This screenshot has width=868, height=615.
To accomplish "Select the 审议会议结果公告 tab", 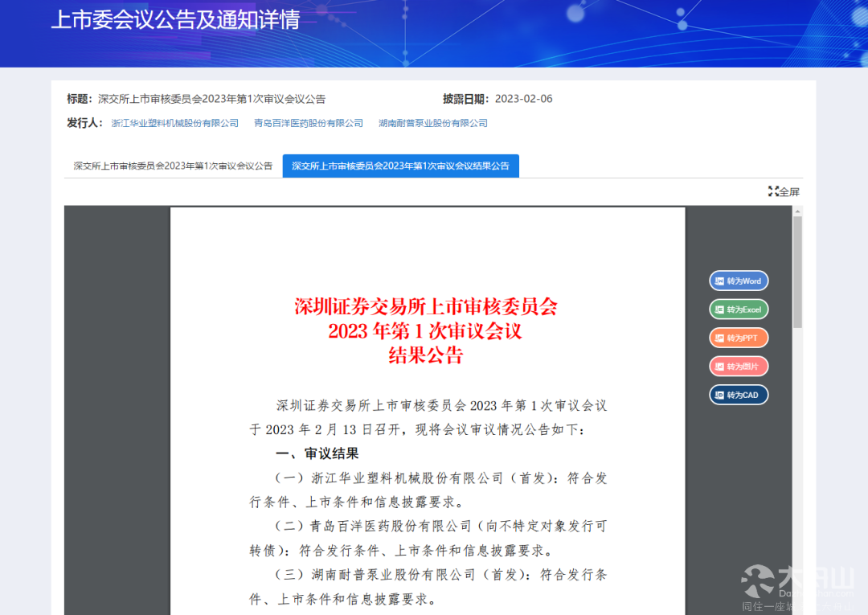I will coord(401,166).
